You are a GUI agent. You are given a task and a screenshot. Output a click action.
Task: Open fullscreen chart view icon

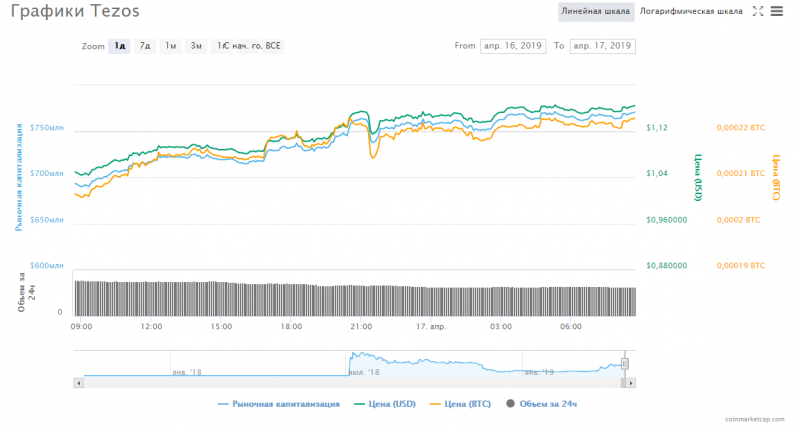[758, 12]
